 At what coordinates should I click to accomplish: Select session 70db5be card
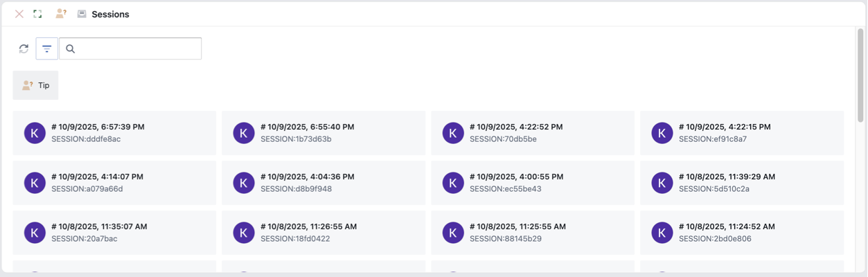point(532,133)
